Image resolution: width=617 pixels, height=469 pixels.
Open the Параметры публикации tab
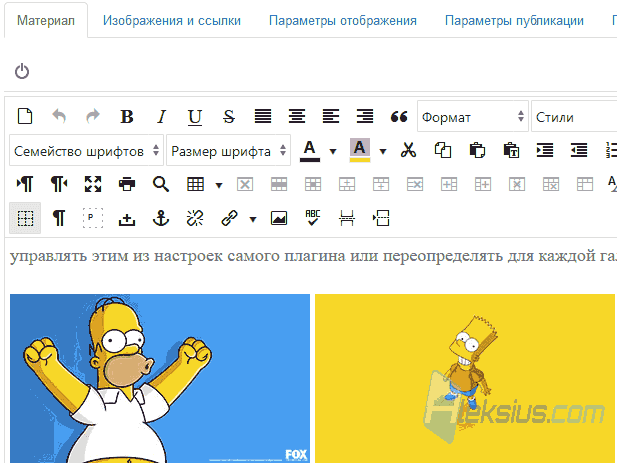coord(514,20)
